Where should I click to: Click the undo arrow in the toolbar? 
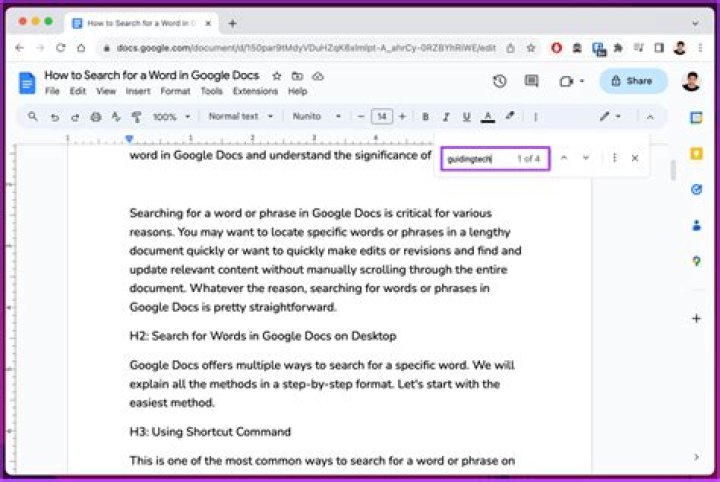click(54, 117)
